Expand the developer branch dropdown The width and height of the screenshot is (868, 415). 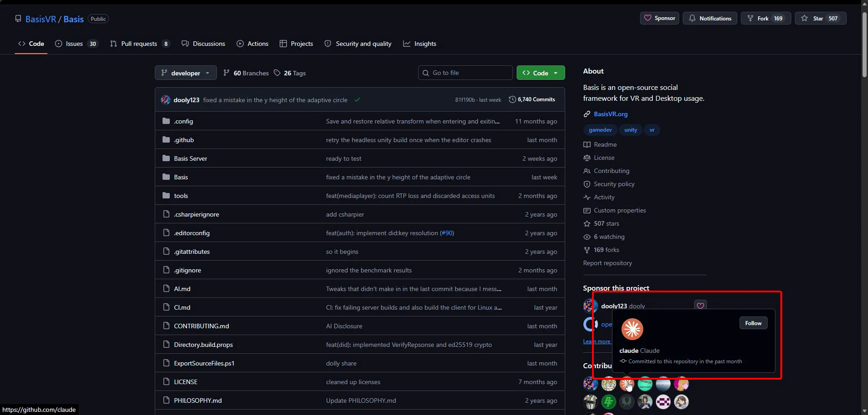pyautogui.click(x=186, y=73)
